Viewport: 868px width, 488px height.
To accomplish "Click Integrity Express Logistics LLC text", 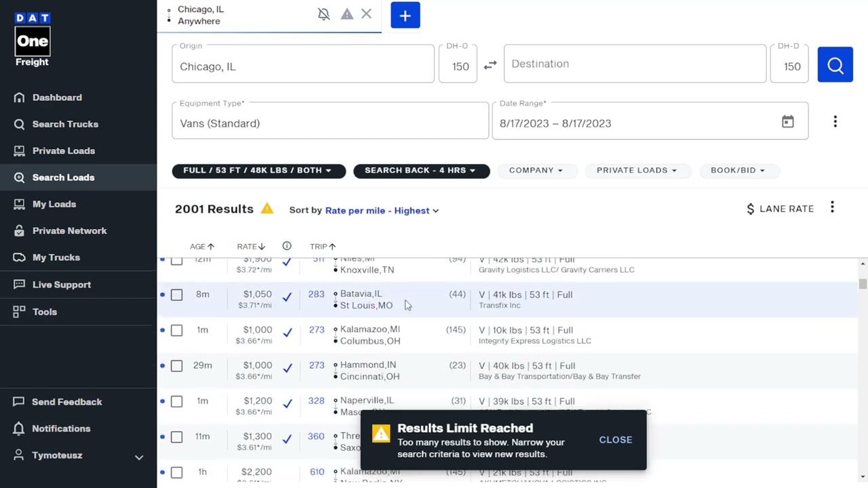I will (535, 341).
